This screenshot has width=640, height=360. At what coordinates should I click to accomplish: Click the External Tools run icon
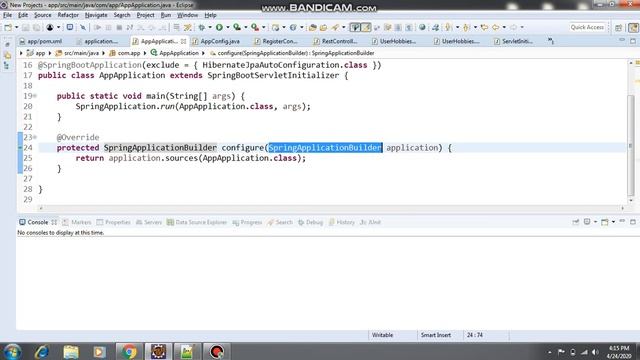click(255, 27)
